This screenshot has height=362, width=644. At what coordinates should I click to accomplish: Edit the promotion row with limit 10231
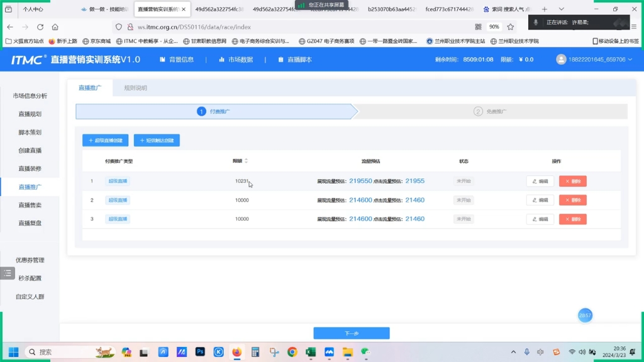coord(540,181)
